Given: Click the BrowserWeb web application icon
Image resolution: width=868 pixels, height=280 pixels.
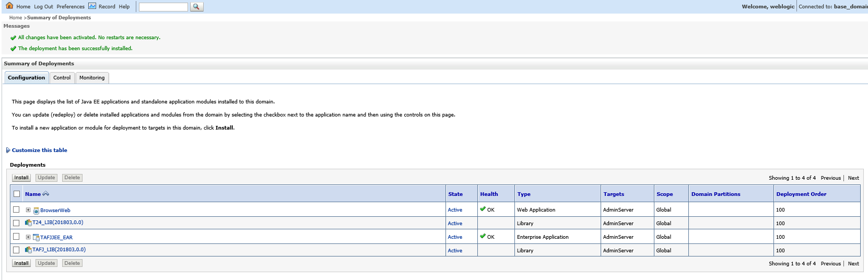Looking at the screenshot, I should 36,211.
